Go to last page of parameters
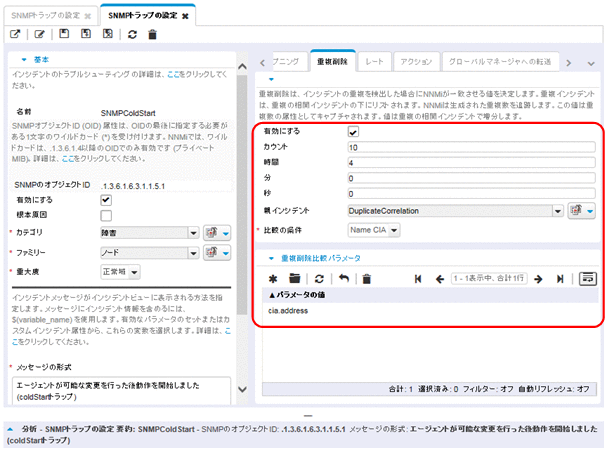The height and width of the screenshot is (452, 608). click(x=560, y=279)
